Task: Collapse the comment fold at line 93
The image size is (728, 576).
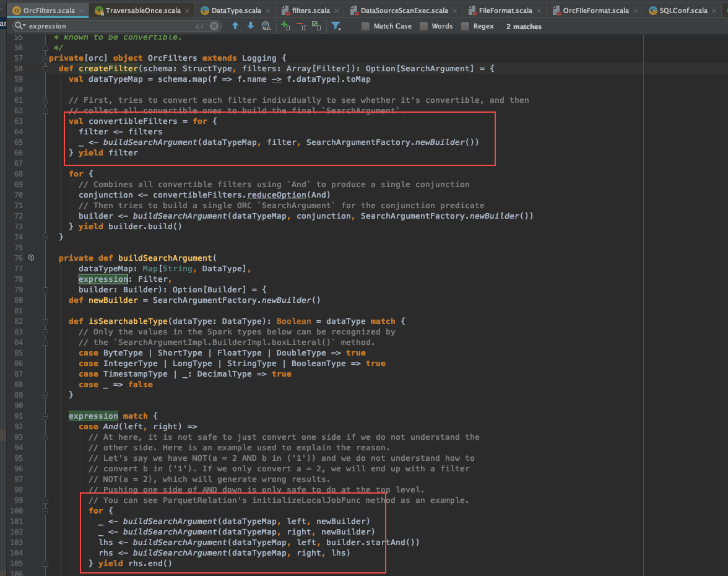Action: click(x=46, y=437)
